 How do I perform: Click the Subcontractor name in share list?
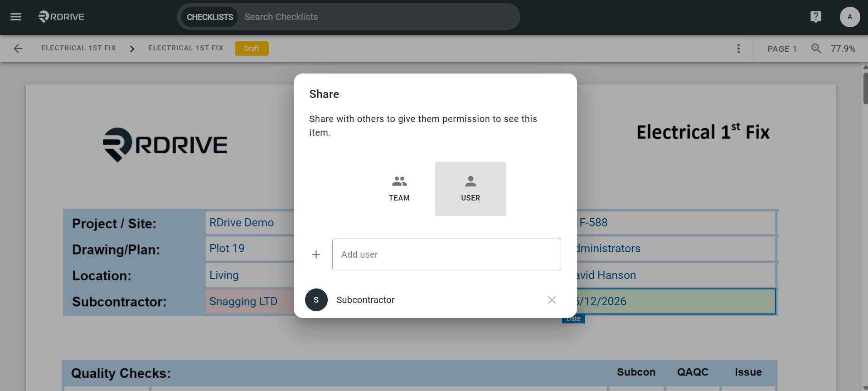tap(365, 300)
